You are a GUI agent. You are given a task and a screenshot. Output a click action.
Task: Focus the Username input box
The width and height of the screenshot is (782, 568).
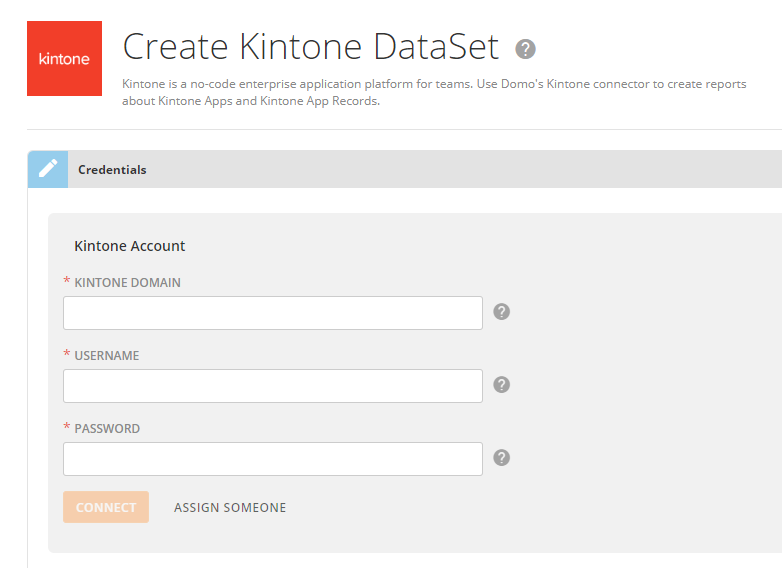pos(273,386)
